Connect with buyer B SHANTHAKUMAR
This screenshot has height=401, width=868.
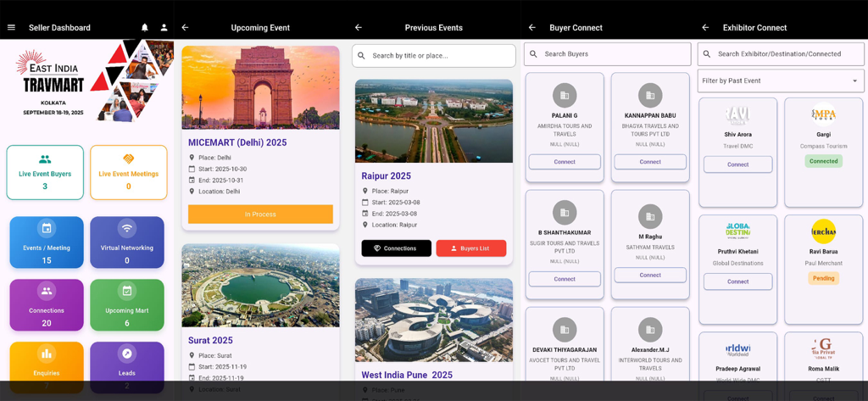[x=565, y=279]
